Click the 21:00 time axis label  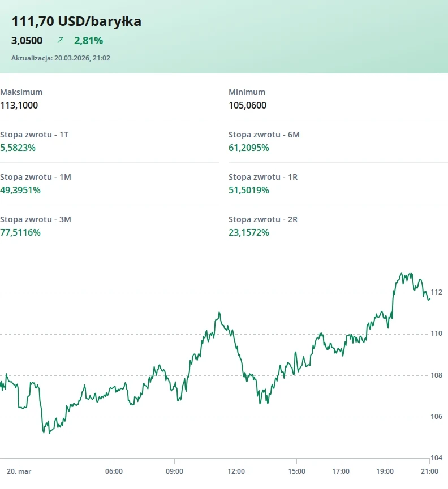pos(429,471)
